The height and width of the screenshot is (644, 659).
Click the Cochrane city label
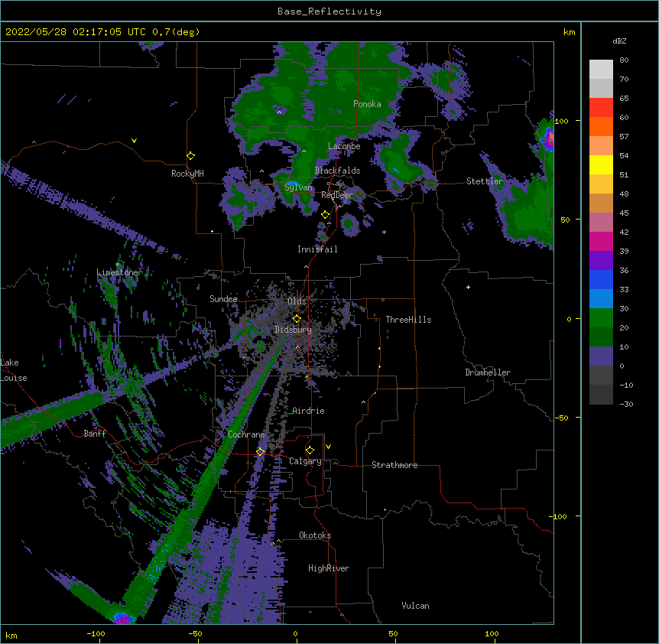click(x=246, y=434)
